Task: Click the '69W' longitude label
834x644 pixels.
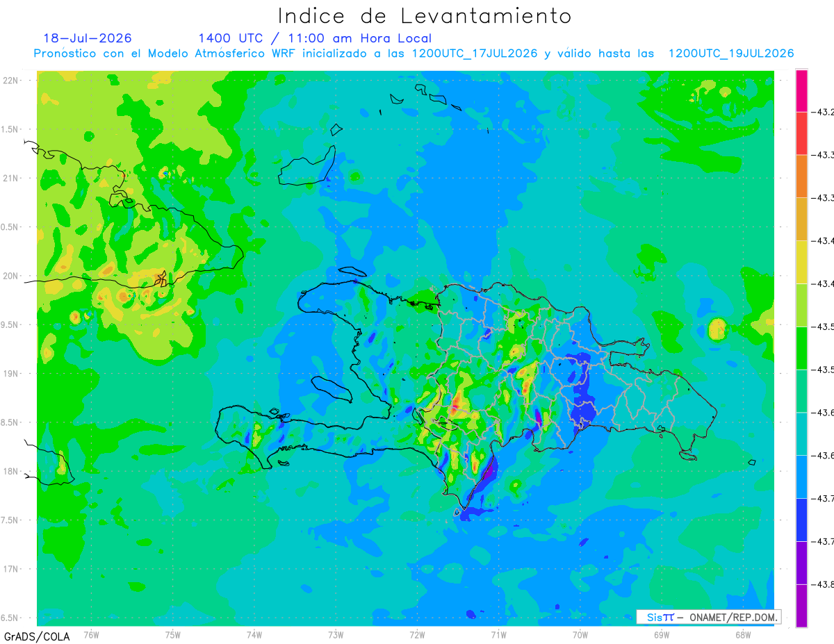Action: 662,635
